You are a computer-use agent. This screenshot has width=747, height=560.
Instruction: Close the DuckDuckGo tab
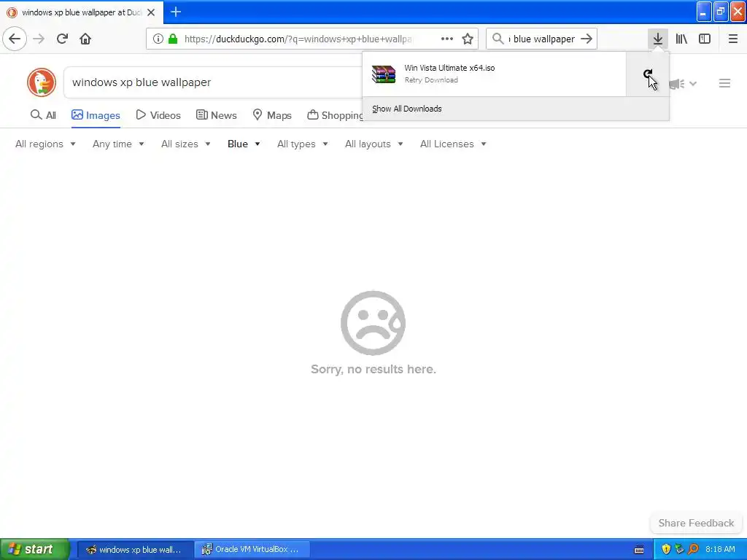tap(151, 12)
